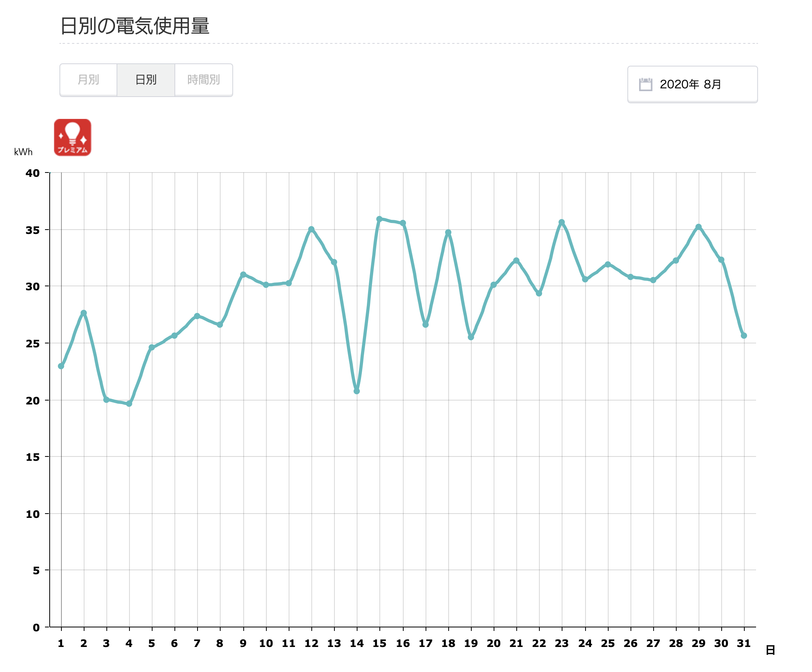
Task: Open the 2020年 8月 month picker
Action: 692,84
